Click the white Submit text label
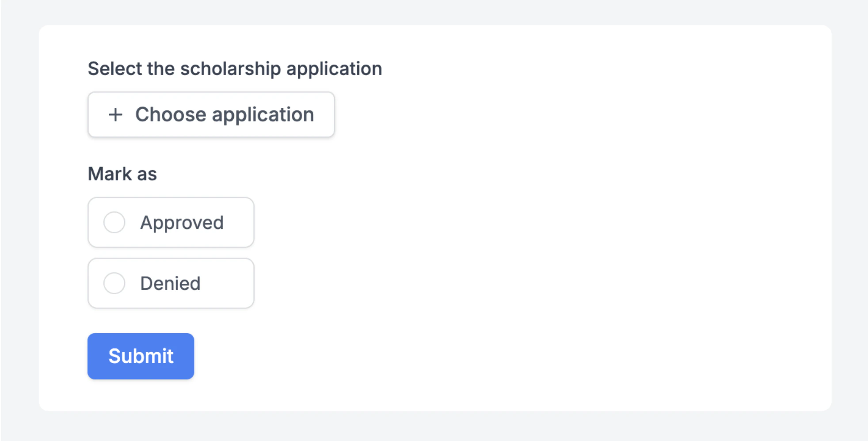 click(x=141, y=356)
